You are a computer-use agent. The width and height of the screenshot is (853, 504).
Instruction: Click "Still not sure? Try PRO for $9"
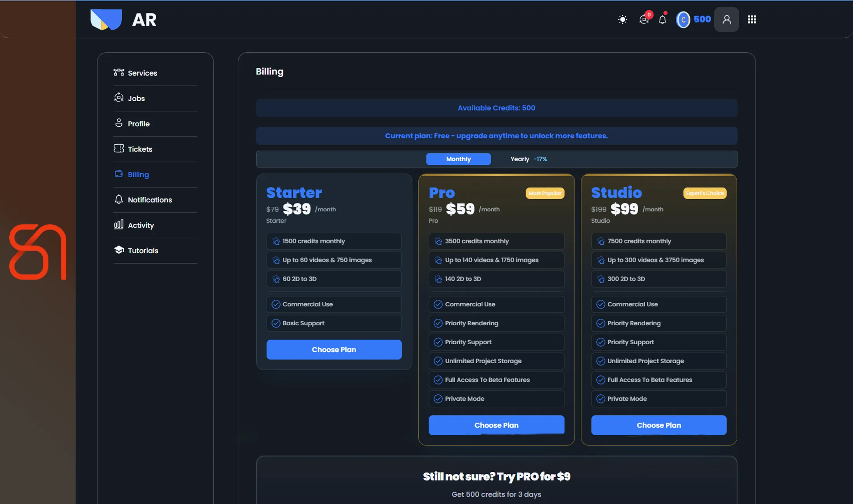(x=497, y=476)
